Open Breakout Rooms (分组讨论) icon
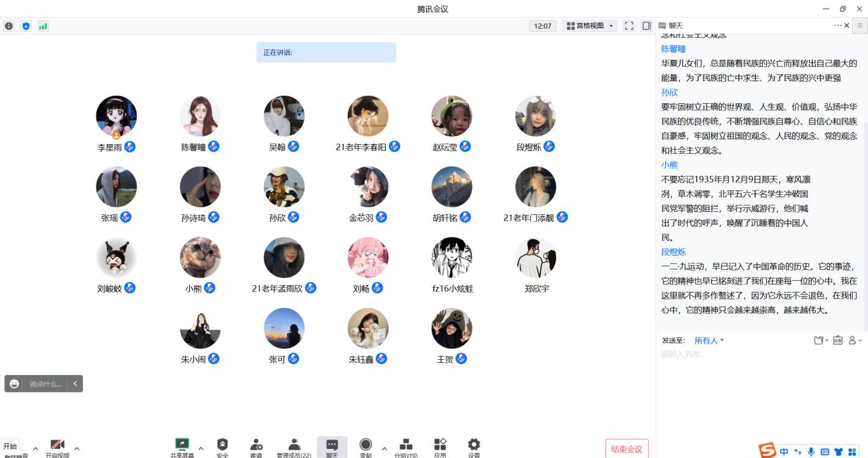868x458 pixels. pyautogui.click(x=406, y=445)
